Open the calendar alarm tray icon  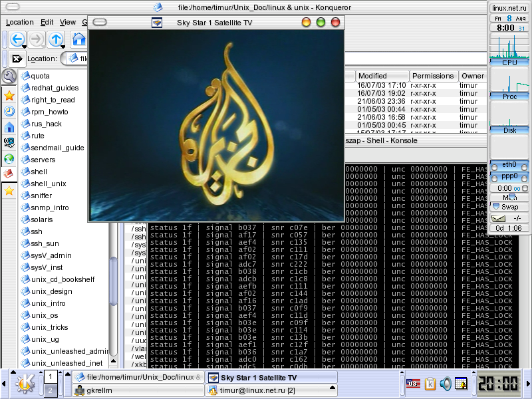[461, 384]
